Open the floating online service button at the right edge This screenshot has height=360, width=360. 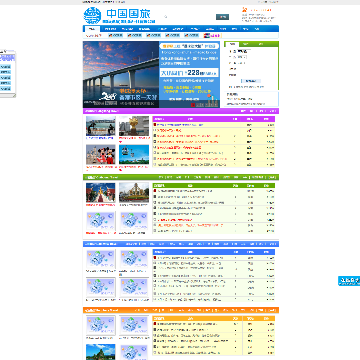pos(349,281)
